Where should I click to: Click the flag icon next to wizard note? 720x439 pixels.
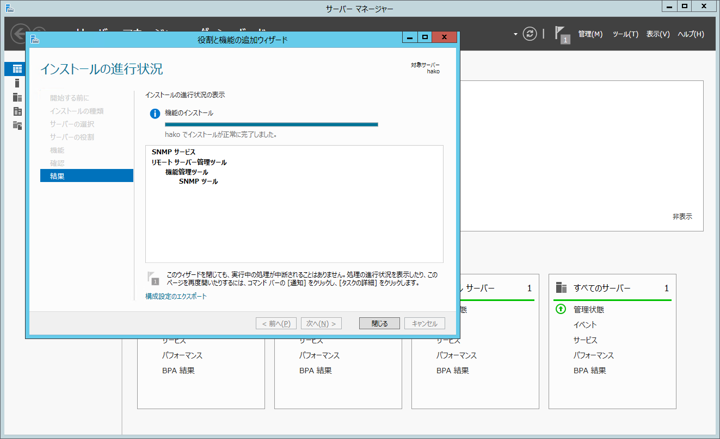click(x=153, y=278)
